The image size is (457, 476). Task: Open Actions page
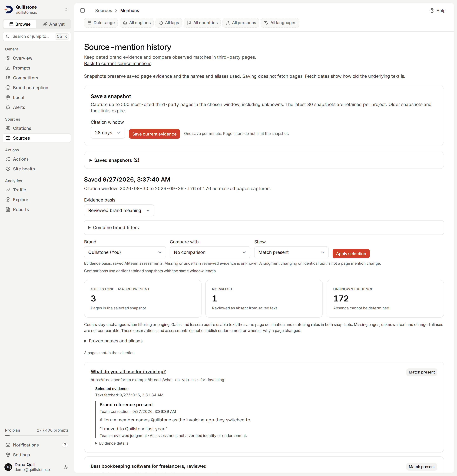pos(37,159)
